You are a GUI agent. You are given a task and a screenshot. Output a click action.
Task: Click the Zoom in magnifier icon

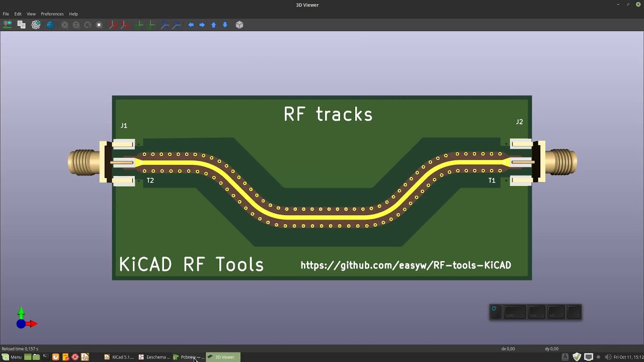[65, 25]
